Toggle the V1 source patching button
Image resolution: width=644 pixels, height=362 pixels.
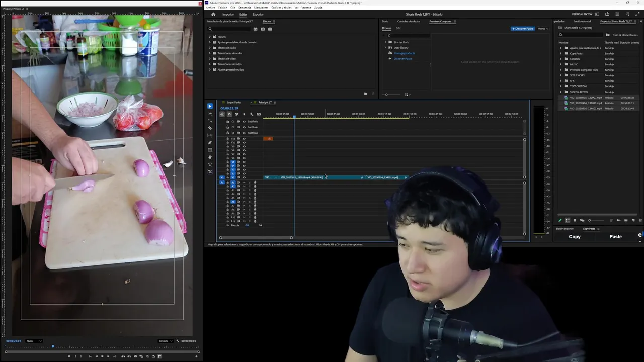[222, 177]
